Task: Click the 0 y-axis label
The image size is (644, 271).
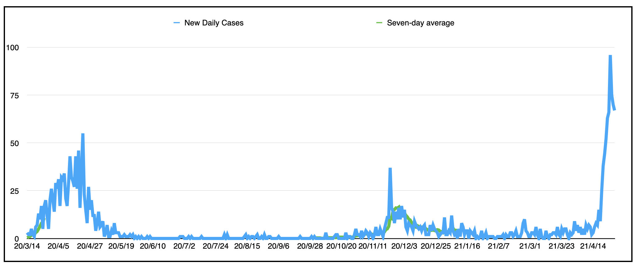Action: pyautogui.click(x=17, y=239)
